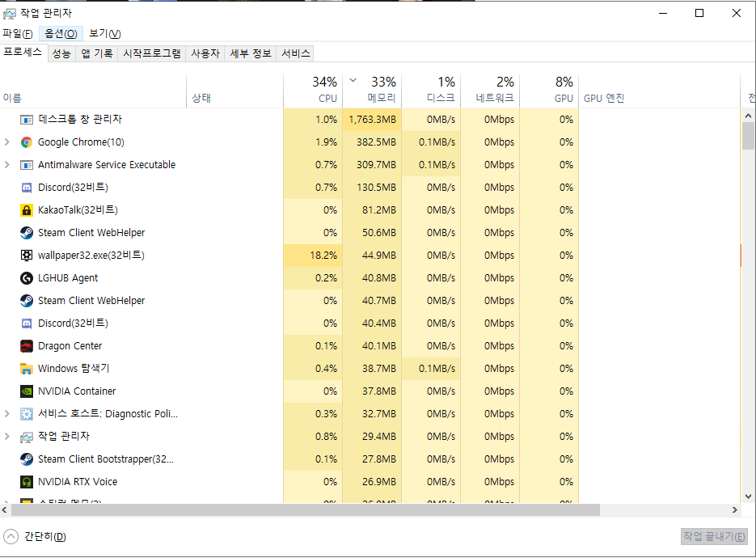Sort processes by 디스크 column header
Screen dimensions: 756x558
431,91
